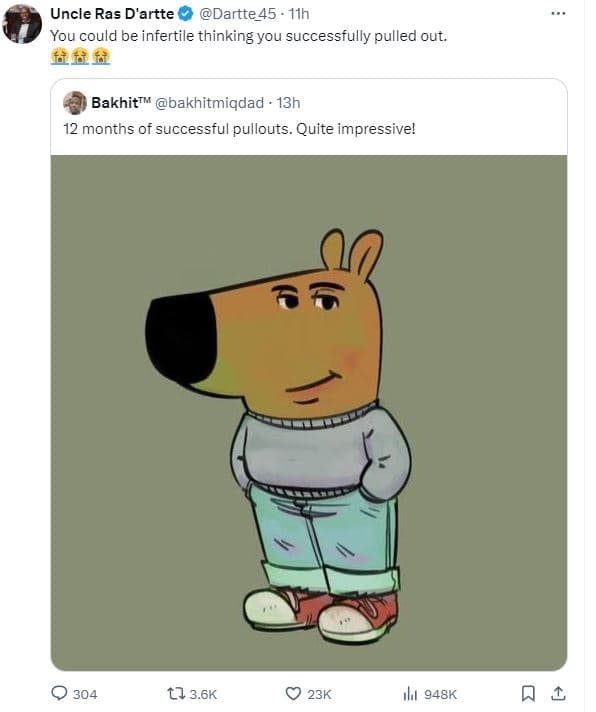Viewport: 596px width, 712px height.
Task: Click the 11h timestamp
Action: click(299, 14)
